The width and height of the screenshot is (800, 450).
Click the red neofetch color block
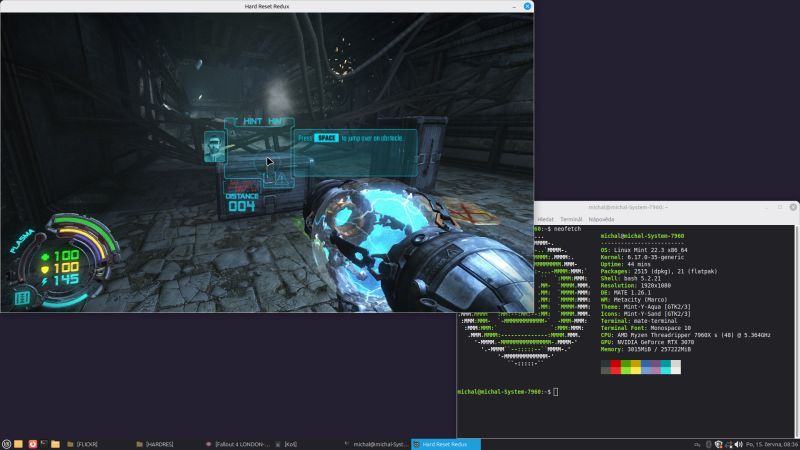[616, 367]
